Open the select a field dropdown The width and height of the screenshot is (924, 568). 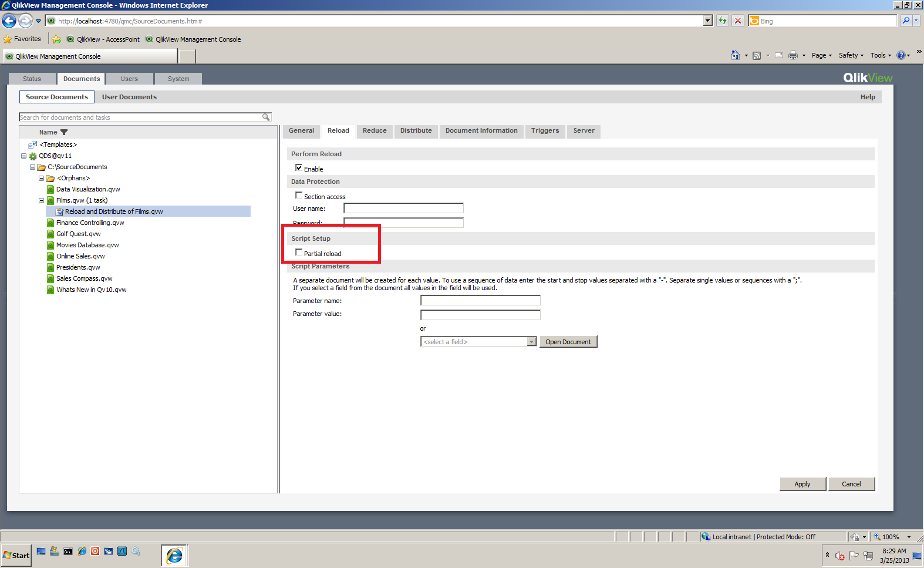(532, 342)
